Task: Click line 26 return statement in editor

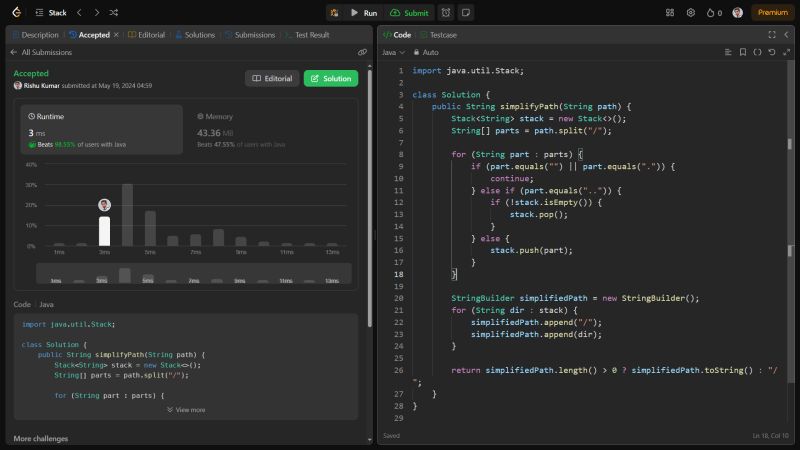Action: click(614, 370)
